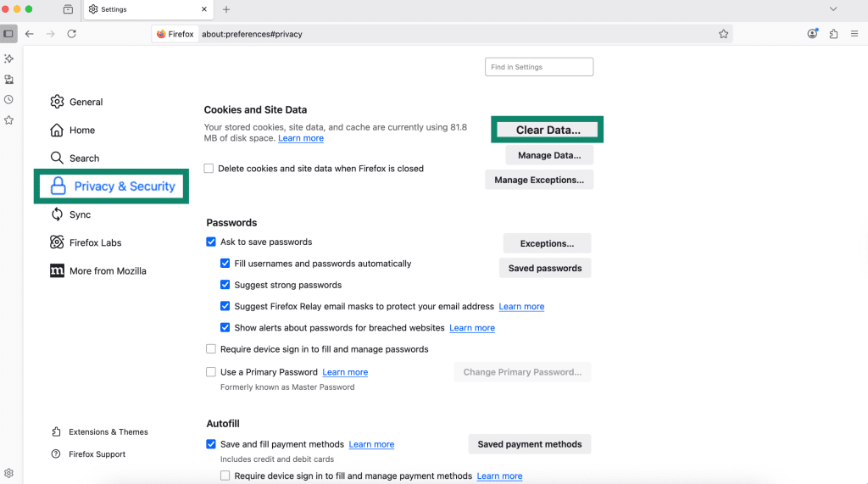This screenshot has width=868, height=484.
Task: Open the AI chatbot sparkle icon
Action: coord(8,58)
